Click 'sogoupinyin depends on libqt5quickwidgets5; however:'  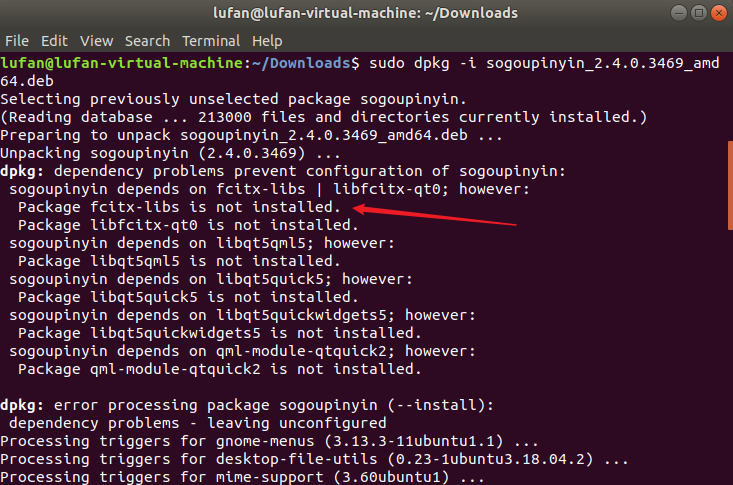(x=242, y=315)
